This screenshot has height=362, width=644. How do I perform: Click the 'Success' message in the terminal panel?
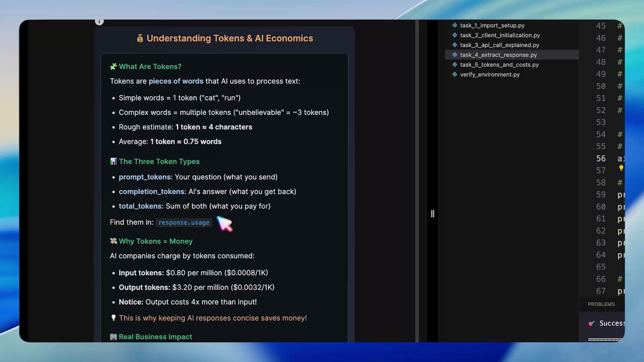(612, 323)
